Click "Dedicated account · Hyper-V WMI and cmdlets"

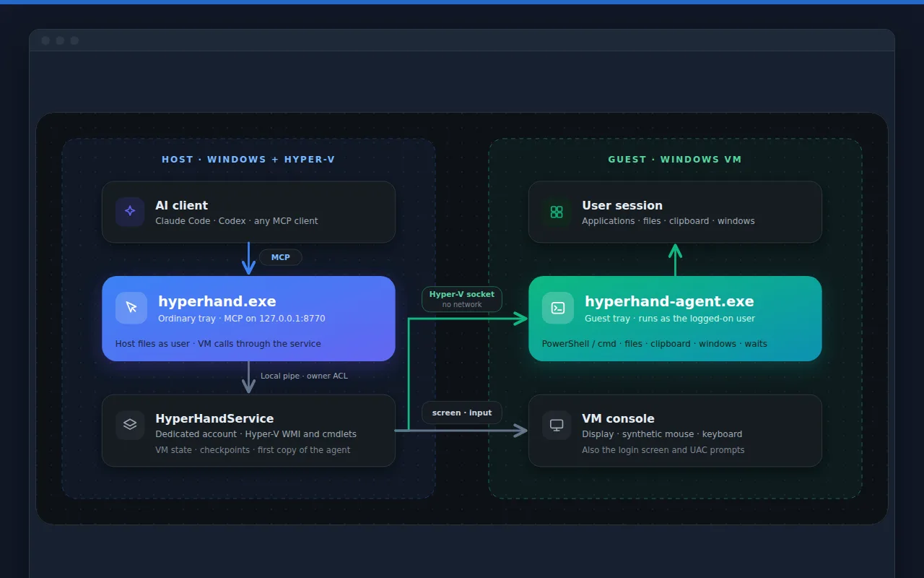(x=256, y=434)
